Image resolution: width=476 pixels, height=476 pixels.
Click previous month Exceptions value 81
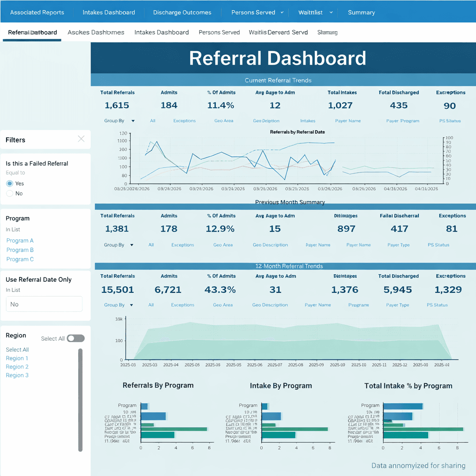tap(452, 229)
